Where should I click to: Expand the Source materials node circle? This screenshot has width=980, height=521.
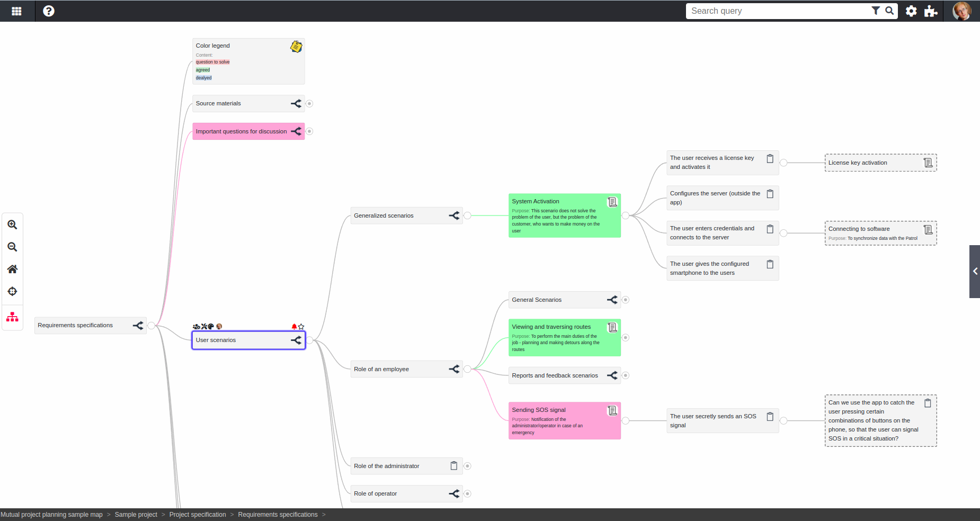[309, 104]
